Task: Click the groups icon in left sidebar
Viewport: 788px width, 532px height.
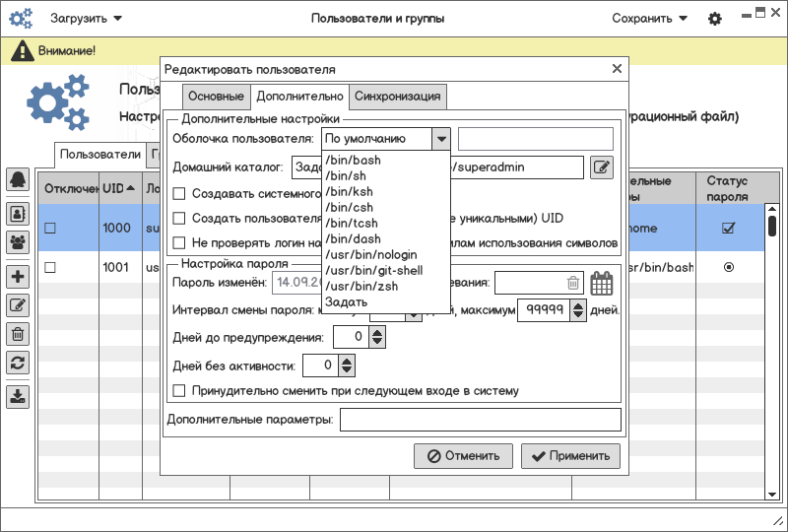Action: tap(18, 240)
